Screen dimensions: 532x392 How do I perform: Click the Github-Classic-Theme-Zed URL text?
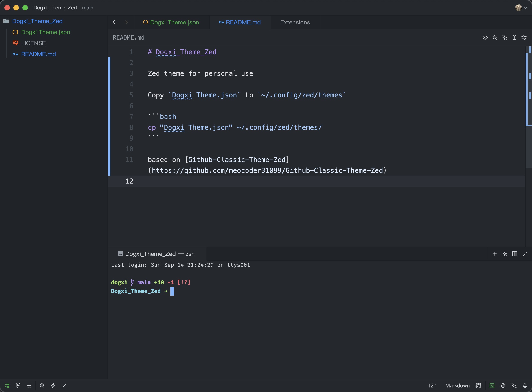267,170
